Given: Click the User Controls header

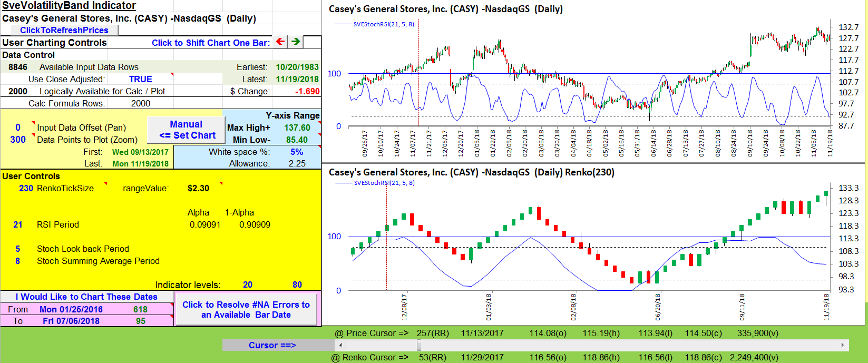Looking at the screenshot, I should pyautogui.click(x=31, y=176).
